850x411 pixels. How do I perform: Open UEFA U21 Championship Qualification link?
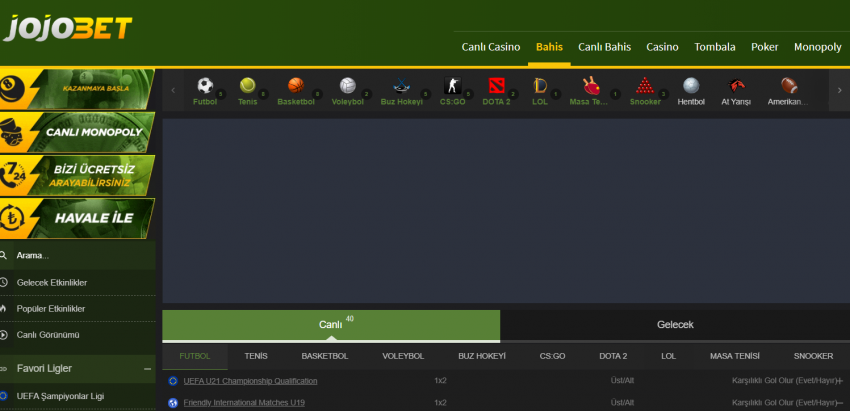coord(250,381)
